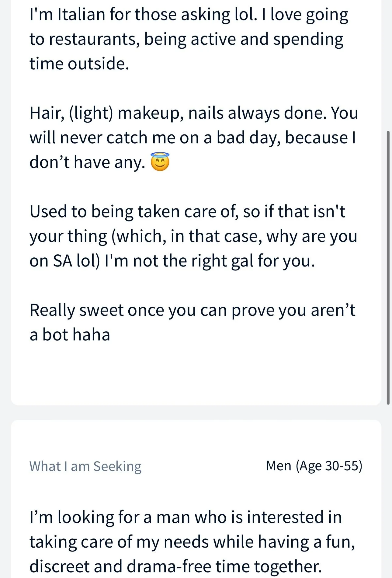Click the "don't have any." text
The height and width of the screenshot is (578, 392).
87,162
